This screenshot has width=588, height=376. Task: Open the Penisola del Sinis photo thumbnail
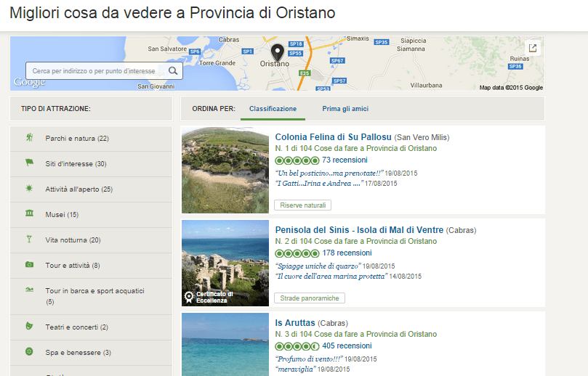pos(224,263)
